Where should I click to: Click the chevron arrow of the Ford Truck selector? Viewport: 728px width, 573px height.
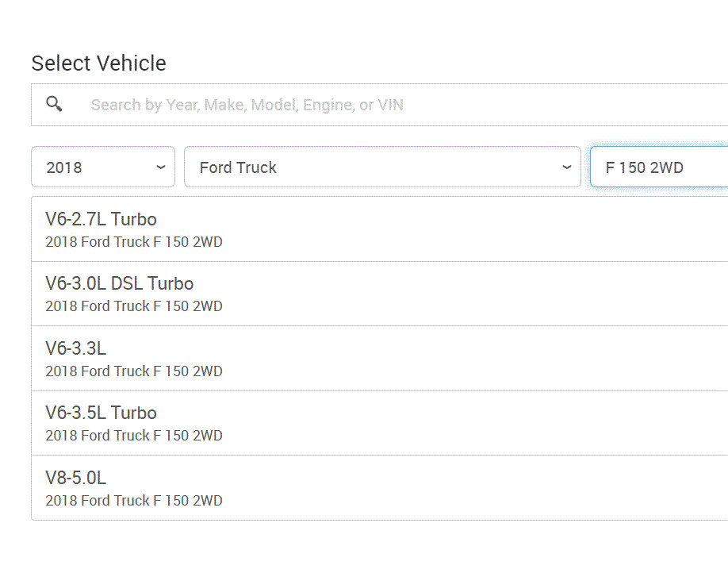click(x=566, y=167)
